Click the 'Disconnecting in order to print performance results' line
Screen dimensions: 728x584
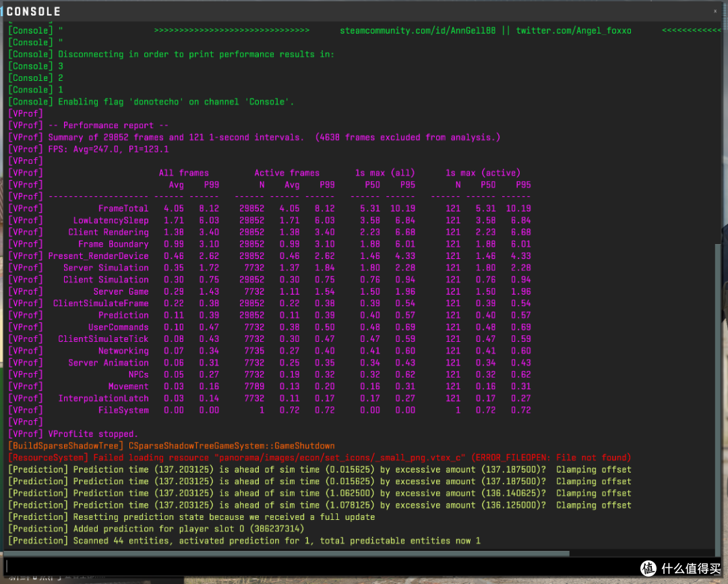(x=171, y=55)
